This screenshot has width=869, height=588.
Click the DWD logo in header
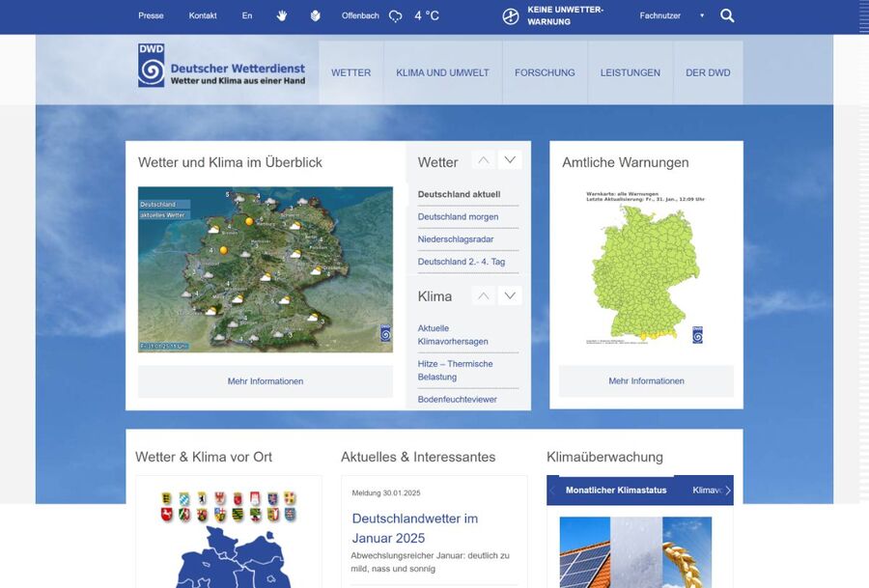click(221, 66)
